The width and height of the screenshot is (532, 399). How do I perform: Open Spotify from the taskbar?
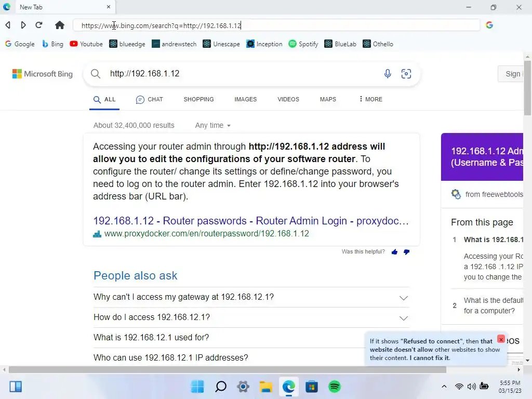coord(335,387)
